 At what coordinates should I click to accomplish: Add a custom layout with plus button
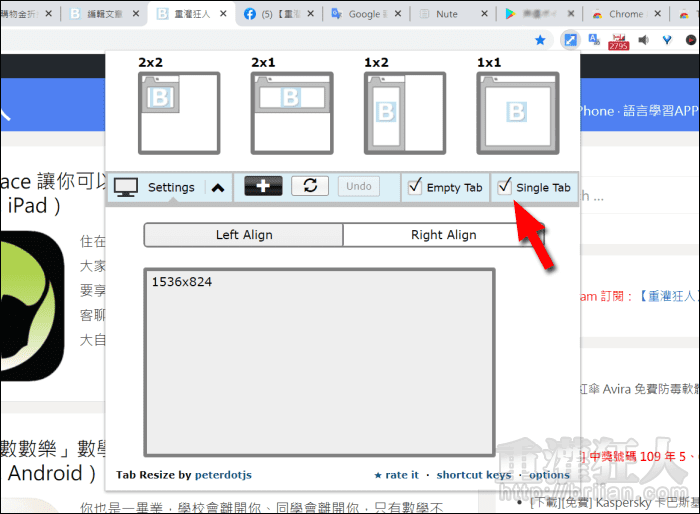point(263,186)
